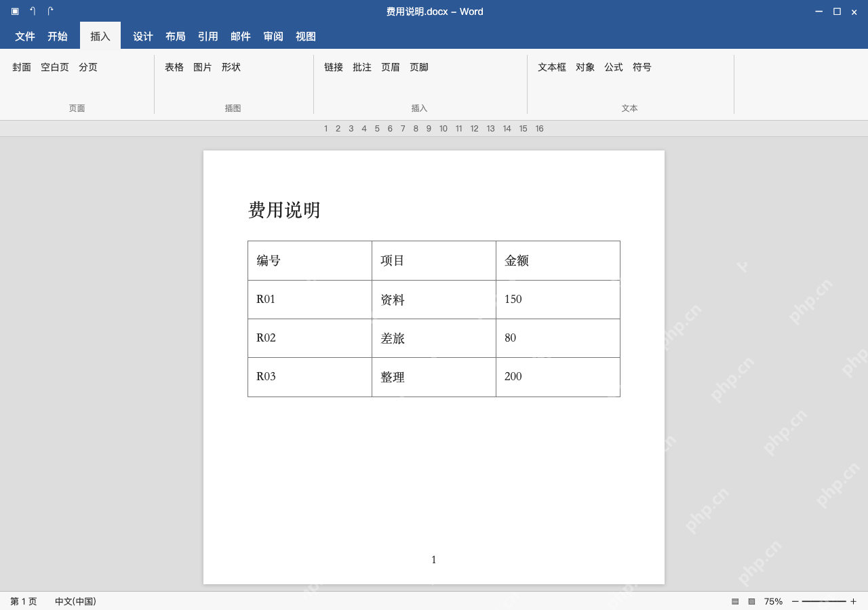Insert a text box with 文本框
Viewport: 868px width, 610px height.
[x=552, y=67]
